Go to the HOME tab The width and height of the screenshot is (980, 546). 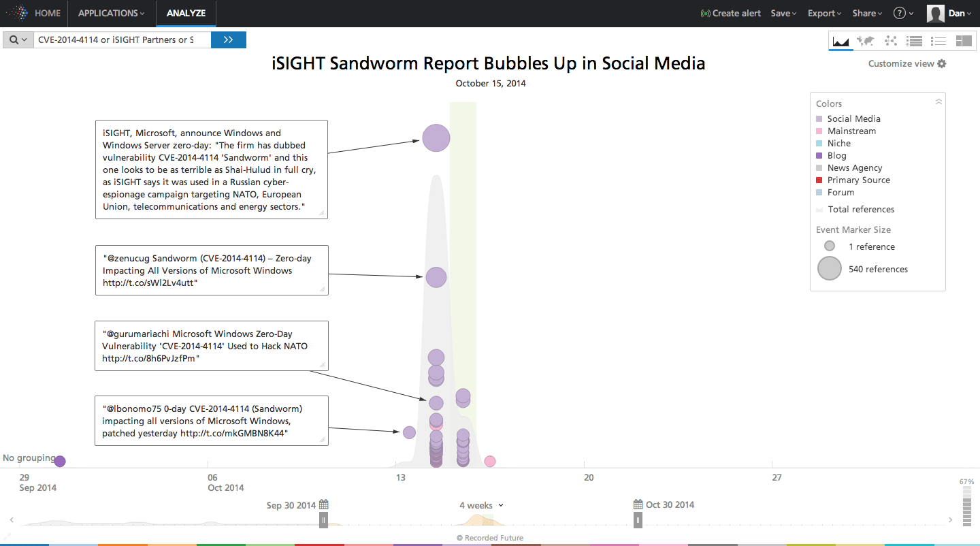click(x=48, y=13)
